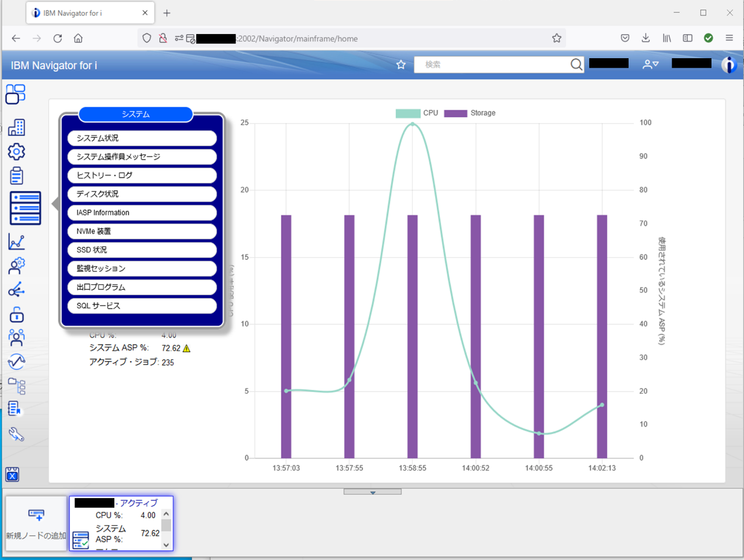The height and width of the screenshot is (560, 744).
Task: Reload the browser page
Action: 58,38
